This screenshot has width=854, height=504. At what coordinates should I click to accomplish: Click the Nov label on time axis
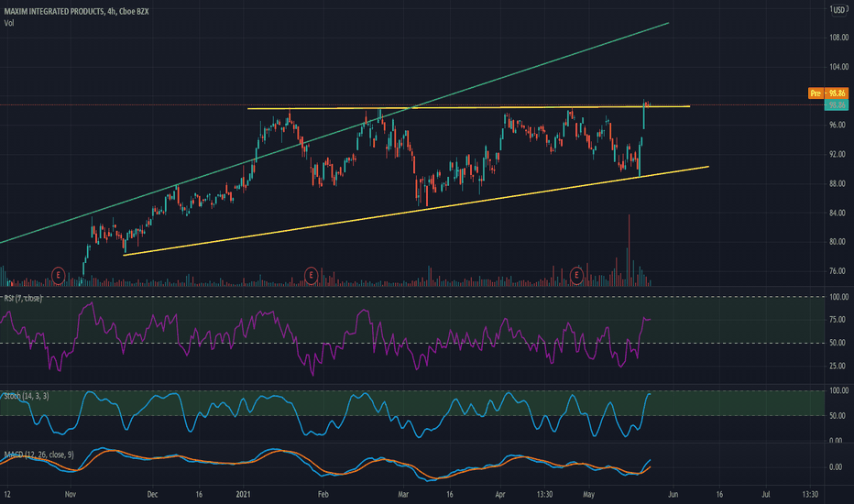tap(71, 494)
